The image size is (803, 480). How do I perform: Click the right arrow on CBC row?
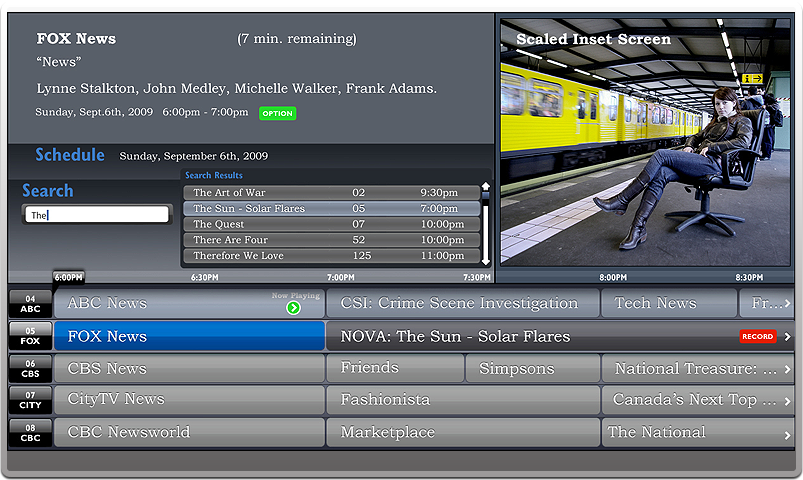pos(788,435)
